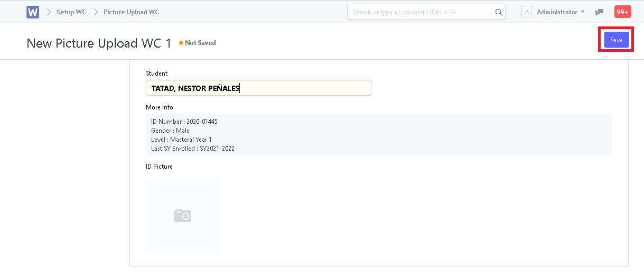Viewport: 644px width, 276px height.
Task: Navigate to Picture Upload WC breadcrumb
Action: 131,12
